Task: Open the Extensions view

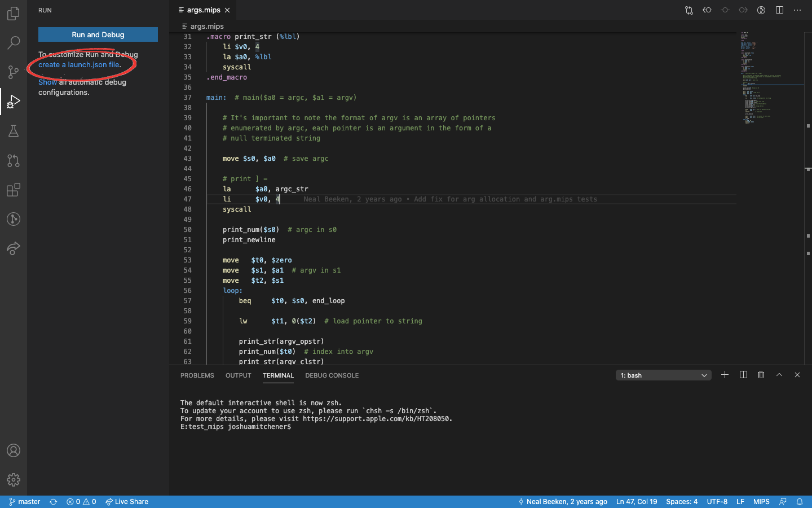Action: pos(14,190)
